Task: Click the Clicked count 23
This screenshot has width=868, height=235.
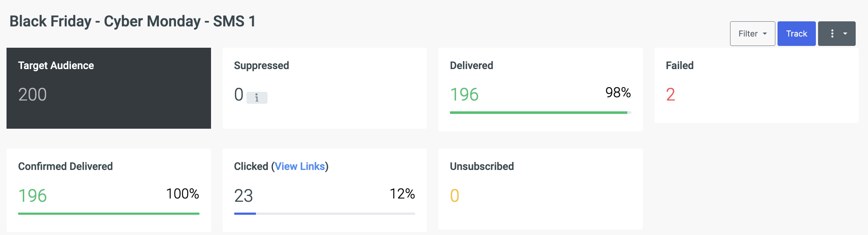Action: (243, 196)
